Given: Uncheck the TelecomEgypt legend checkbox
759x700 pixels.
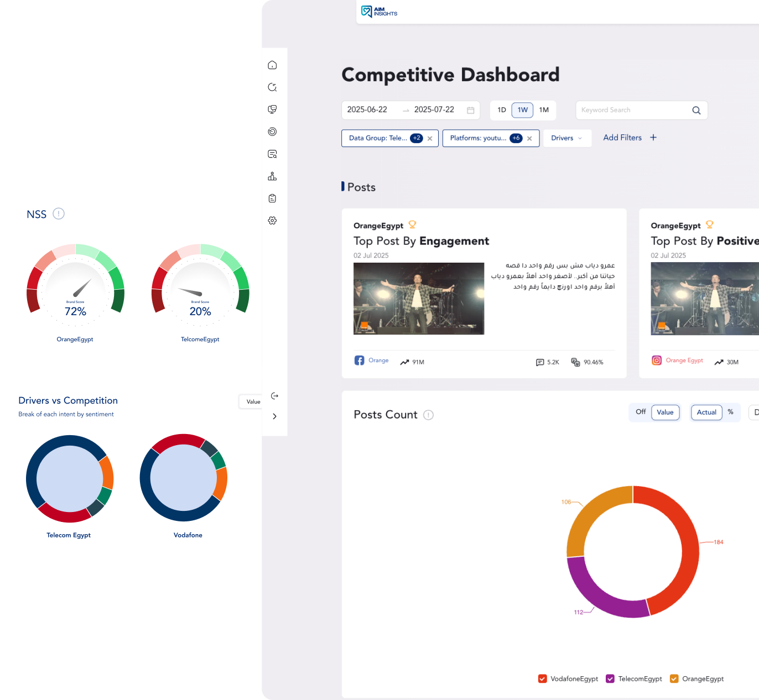Looking at the screenshot, I should 610,679.
